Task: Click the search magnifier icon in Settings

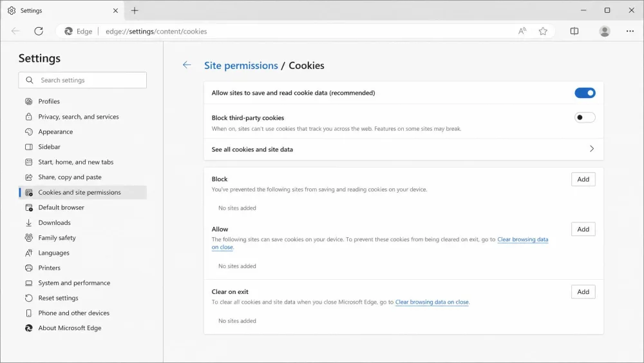Action: click(x=29, y=80)
